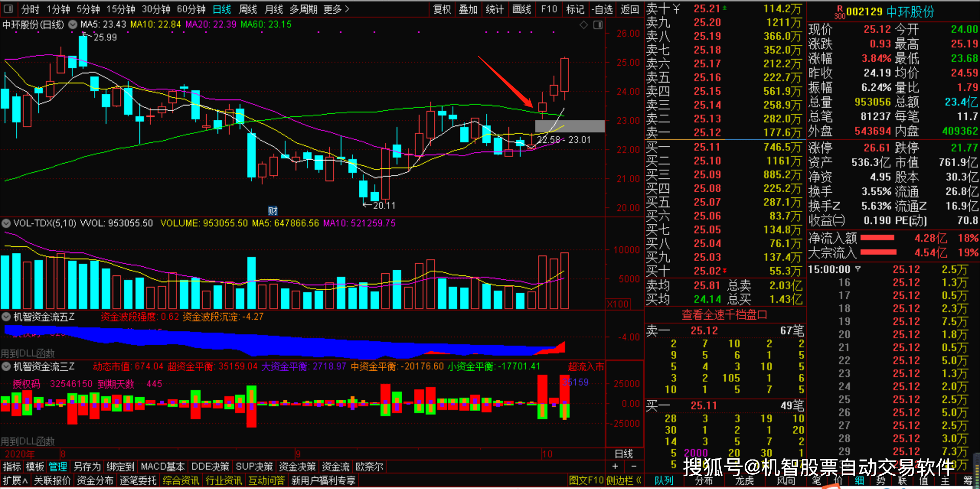The width and height of the screenshot is (980, 489).
Task: Click the diamond icon above price chart
Action: tap(584, 25)
